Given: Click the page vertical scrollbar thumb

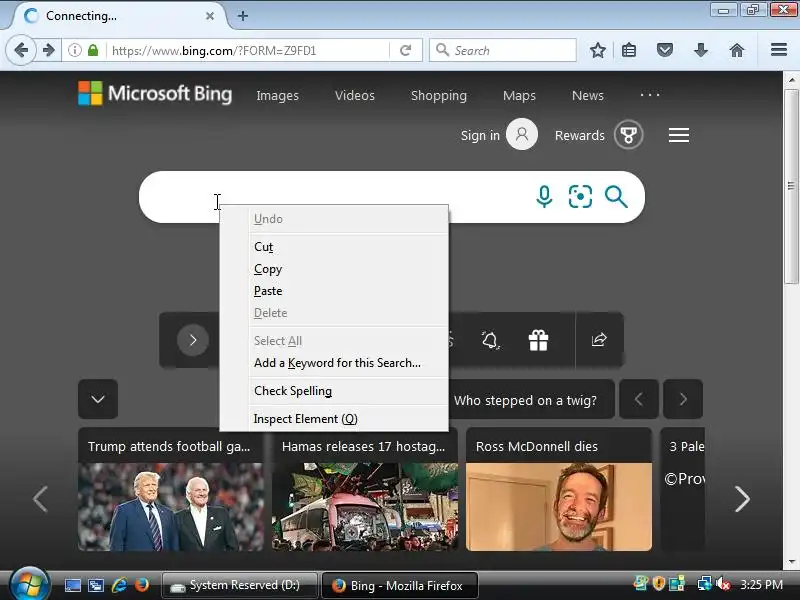Looking at the screenshot, I should [x=791, y=186].
